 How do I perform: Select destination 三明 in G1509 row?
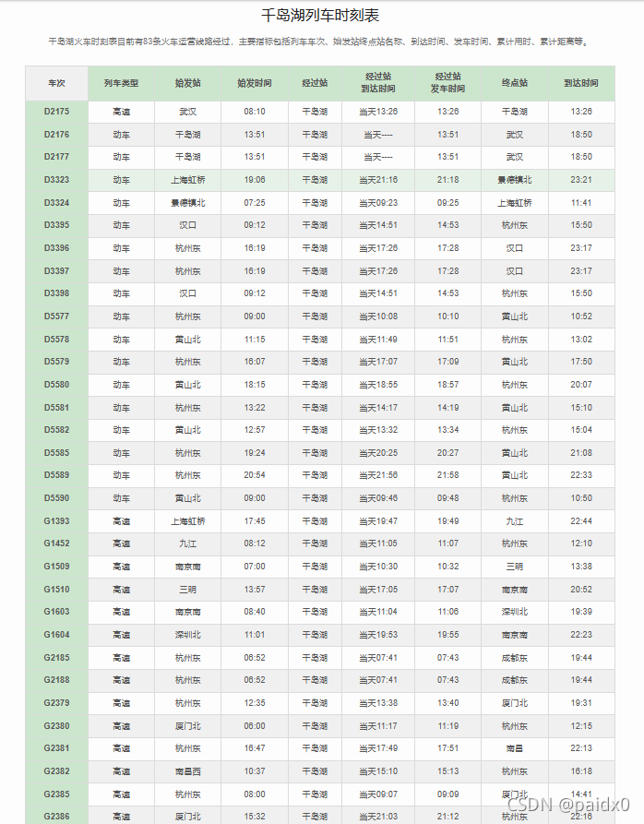515,567
